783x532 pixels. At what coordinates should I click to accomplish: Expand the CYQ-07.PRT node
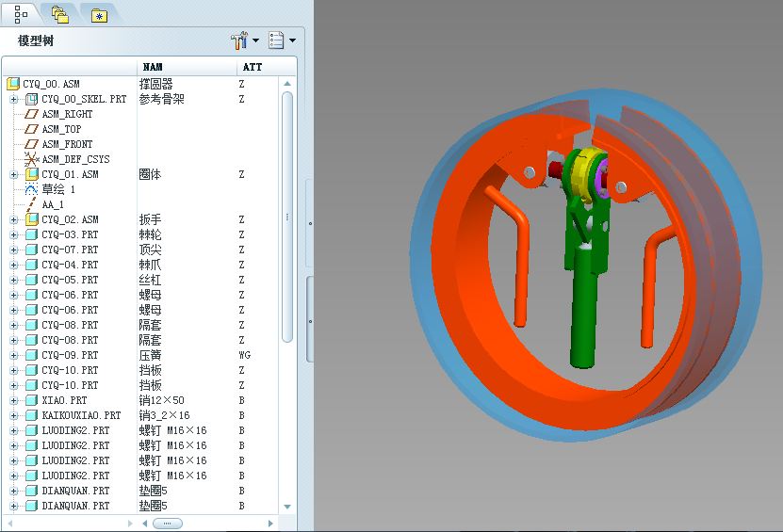pos(14,250)
